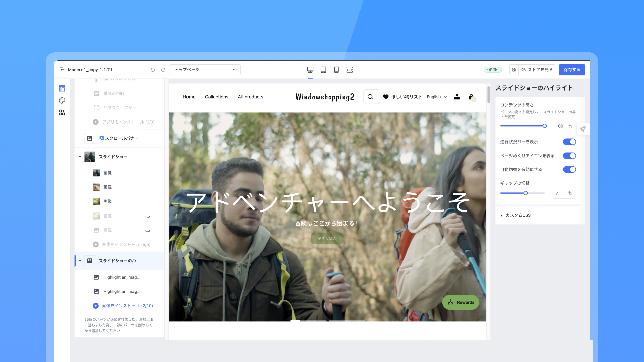This screenshot has height=362, width=644.
Task: Click the 保存する save button
Action: click(572, 70)
